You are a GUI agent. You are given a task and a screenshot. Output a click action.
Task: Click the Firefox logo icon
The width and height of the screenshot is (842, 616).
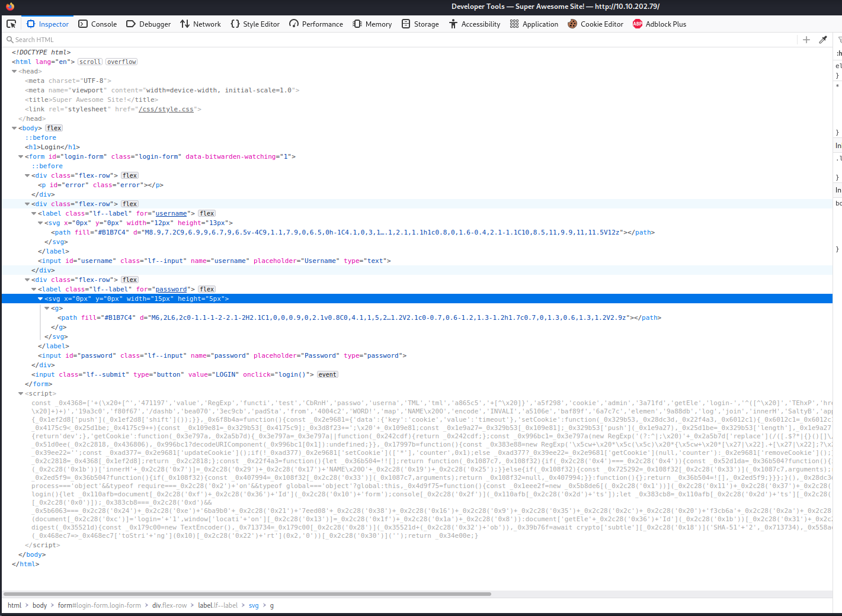click(10, 7)
